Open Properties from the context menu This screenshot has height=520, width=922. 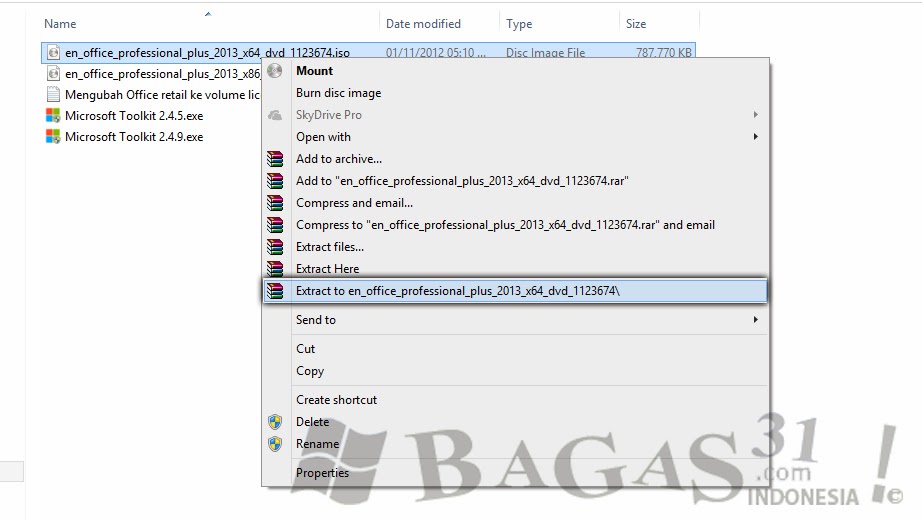(x=322, y=473)
